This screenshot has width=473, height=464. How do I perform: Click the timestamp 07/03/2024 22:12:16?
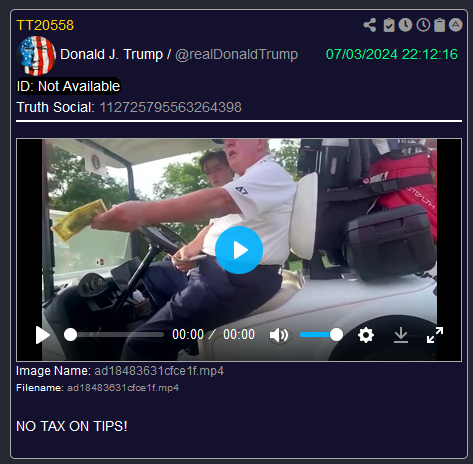[x=392, y=54]
